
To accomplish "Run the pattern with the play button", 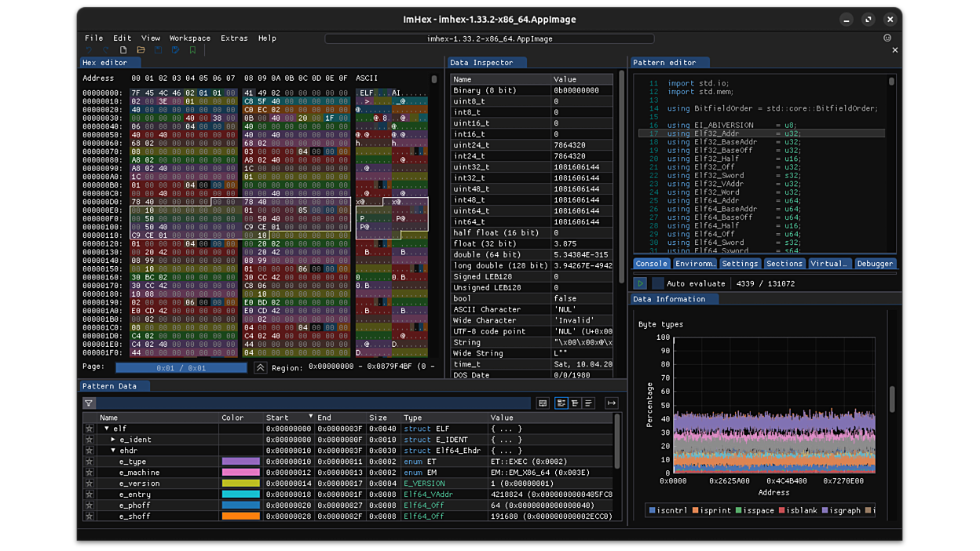I will tap(640, 283).
